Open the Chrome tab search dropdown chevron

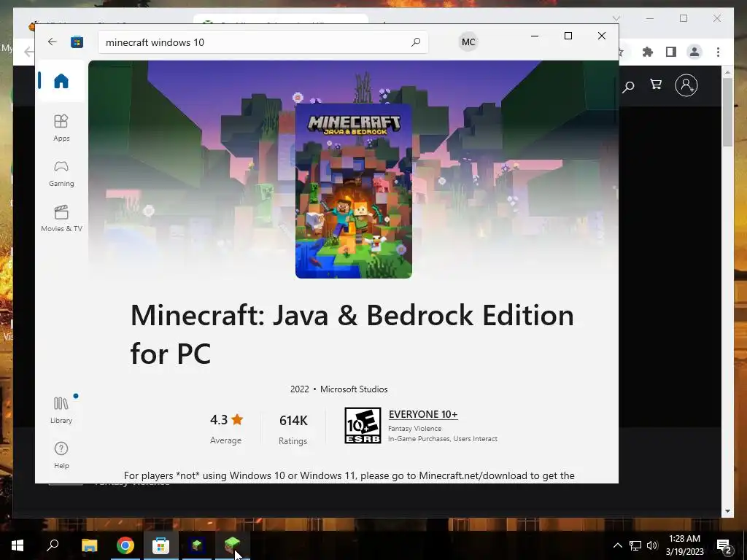616,18
